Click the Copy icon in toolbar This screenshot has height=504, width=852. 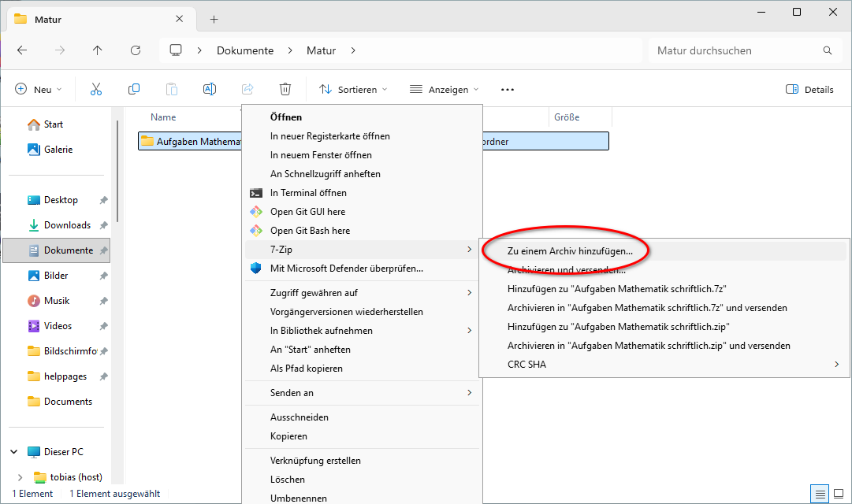coord(134,90)
